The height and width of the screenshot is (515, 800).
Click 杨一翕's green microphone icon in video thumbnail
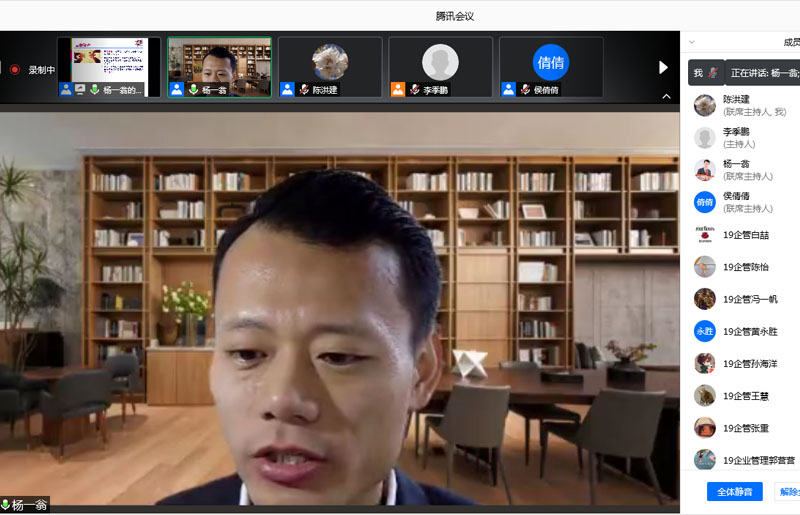point(193,89)
